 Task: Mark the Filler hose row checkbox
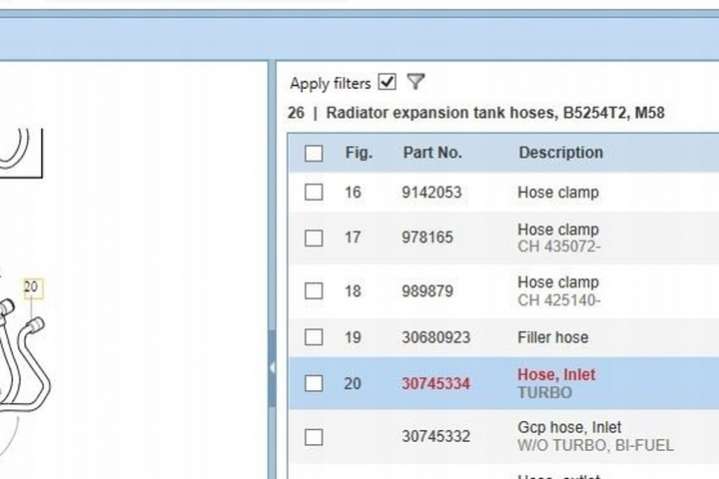point(314,337)
